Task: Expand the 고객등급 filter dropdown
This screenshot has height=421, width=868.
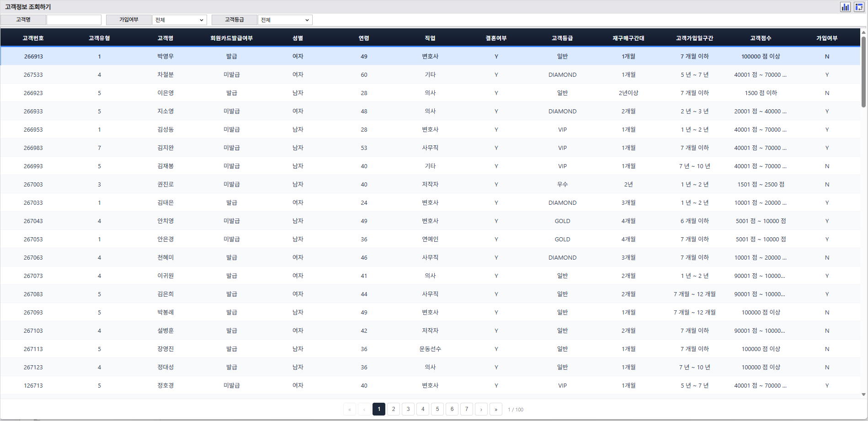Action: click(285, 20)
